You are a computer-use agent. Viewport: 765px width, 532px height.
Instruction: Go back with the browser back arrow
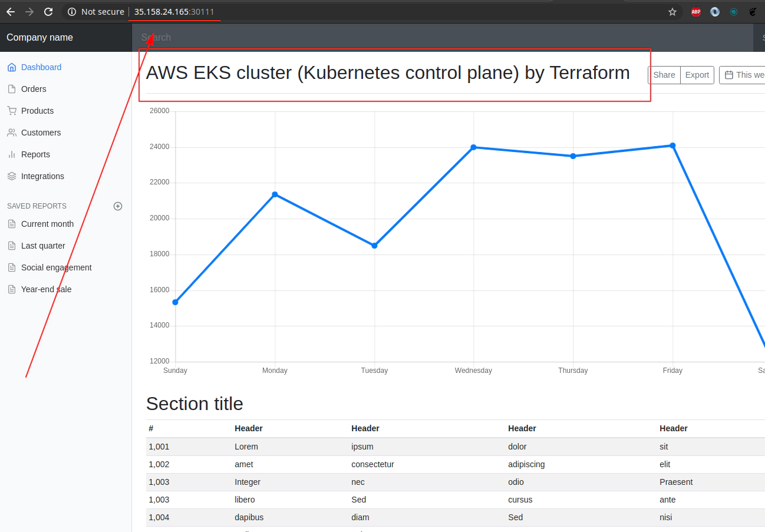[11, 12]
